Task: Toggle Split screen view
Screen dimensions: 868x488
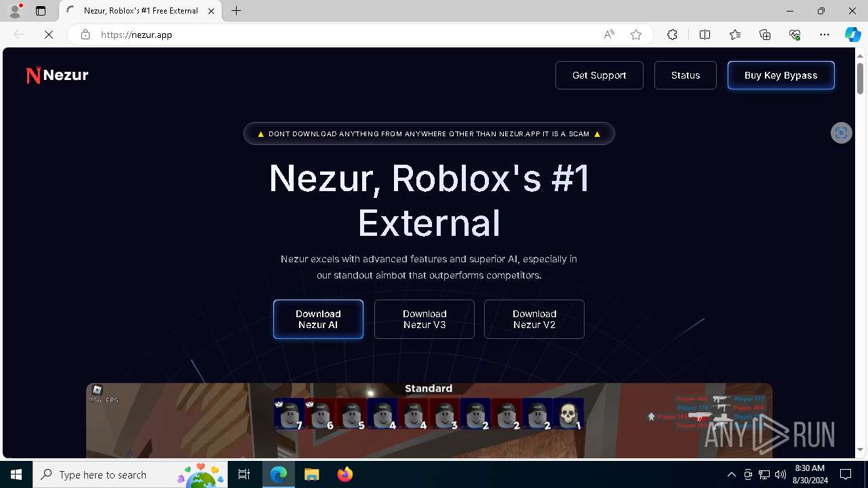Action: tap(705, 35)
